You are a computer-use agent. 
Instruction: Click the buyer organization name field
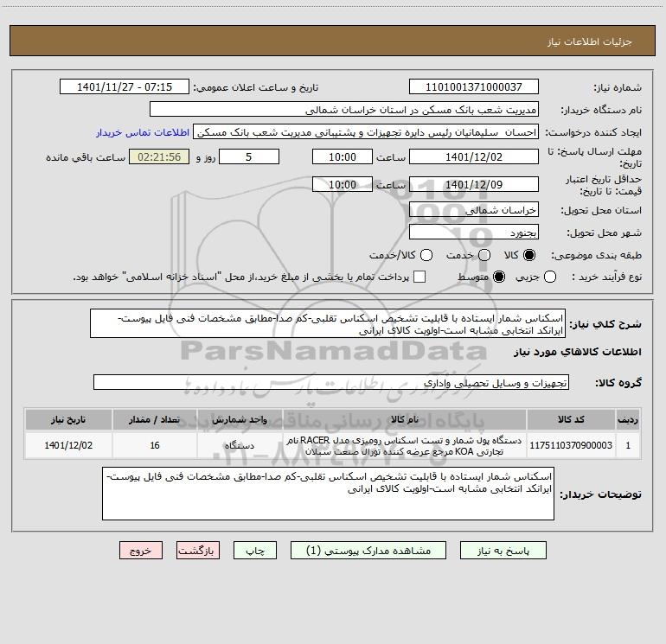(344, 109)
